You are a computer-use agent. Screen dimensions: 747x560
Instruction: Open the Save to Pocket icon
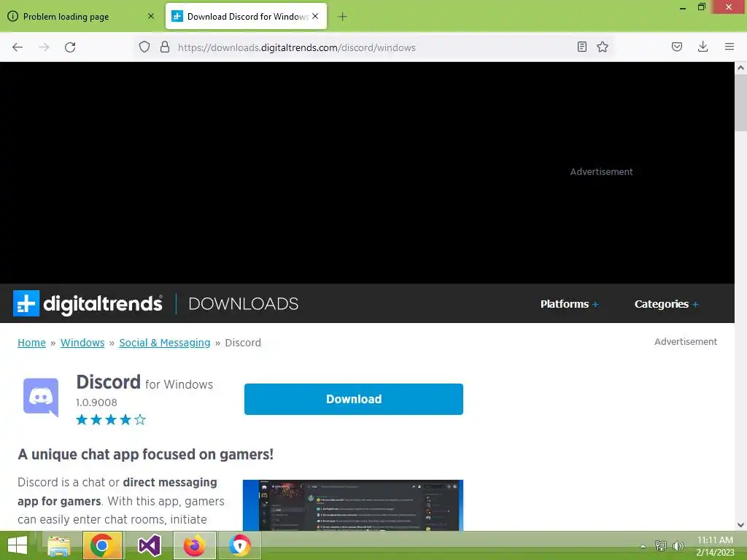[x=677, y=47]
